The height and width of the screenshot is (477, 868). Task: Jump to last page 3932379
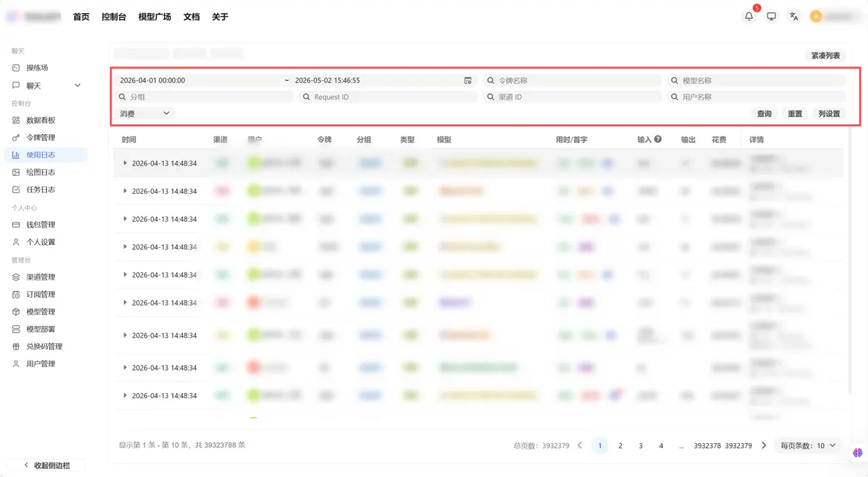[x=739, y=446]
